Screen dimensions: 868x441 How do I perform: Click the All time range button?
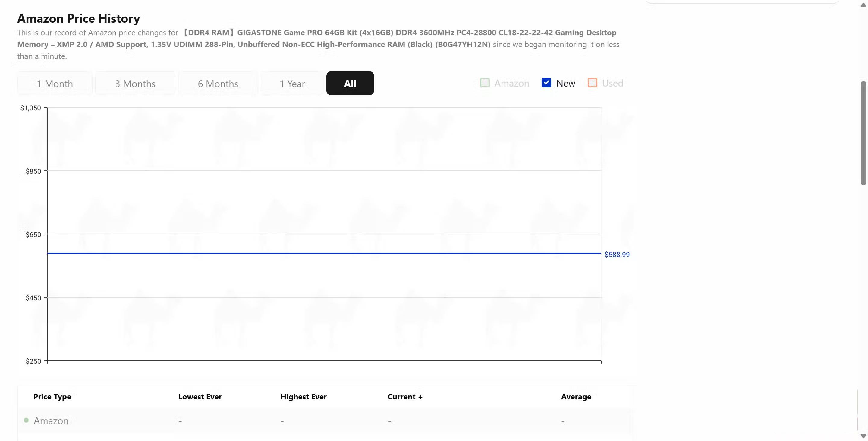coord(350,84)
